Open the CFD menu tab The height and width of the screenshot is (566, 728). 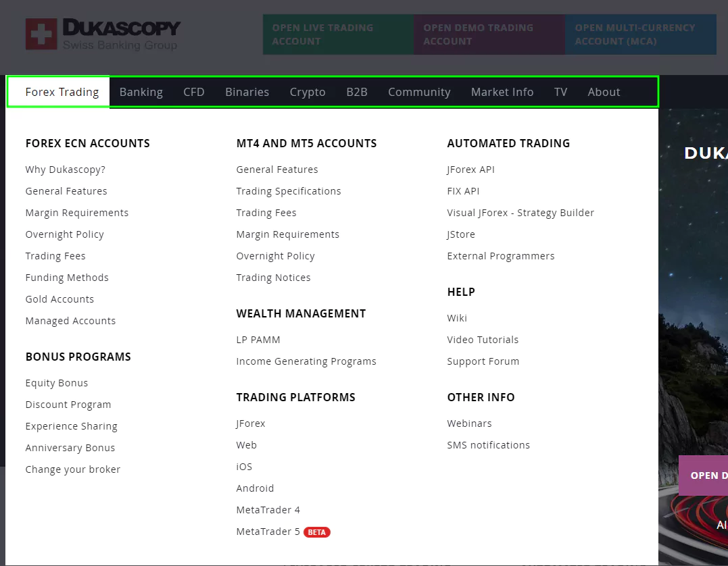coord(194,92)
